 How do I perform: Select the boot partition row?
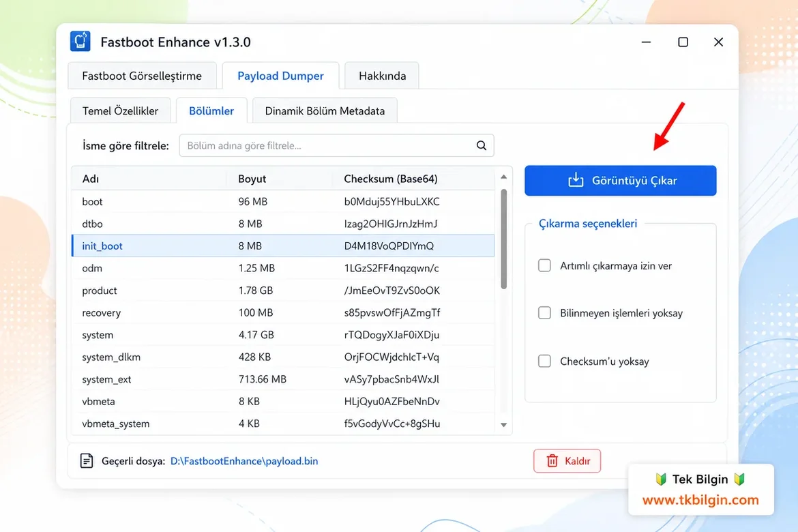coord(283,202)
